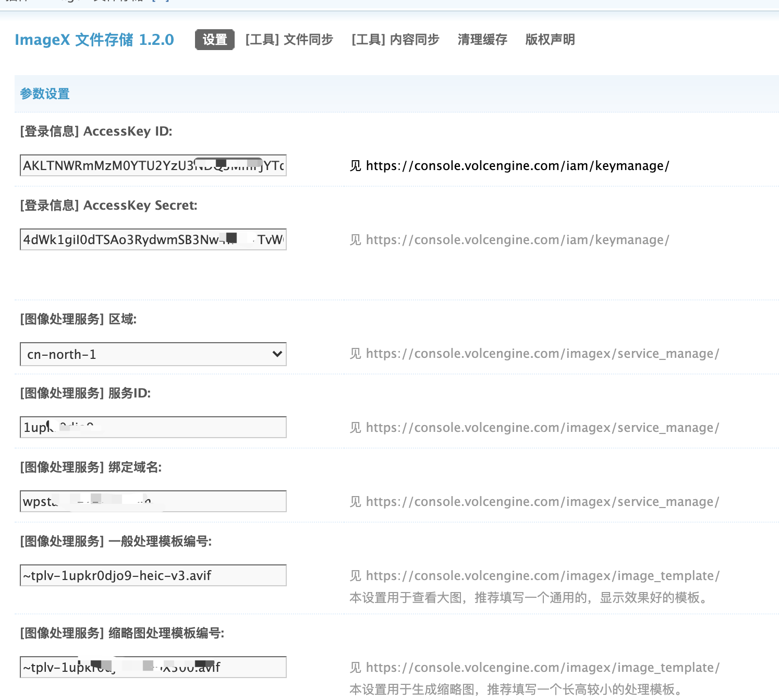Open keymanage link beside AccessKey Secret
Viewport: 779px width, 700px height.
tap(518, 240)
